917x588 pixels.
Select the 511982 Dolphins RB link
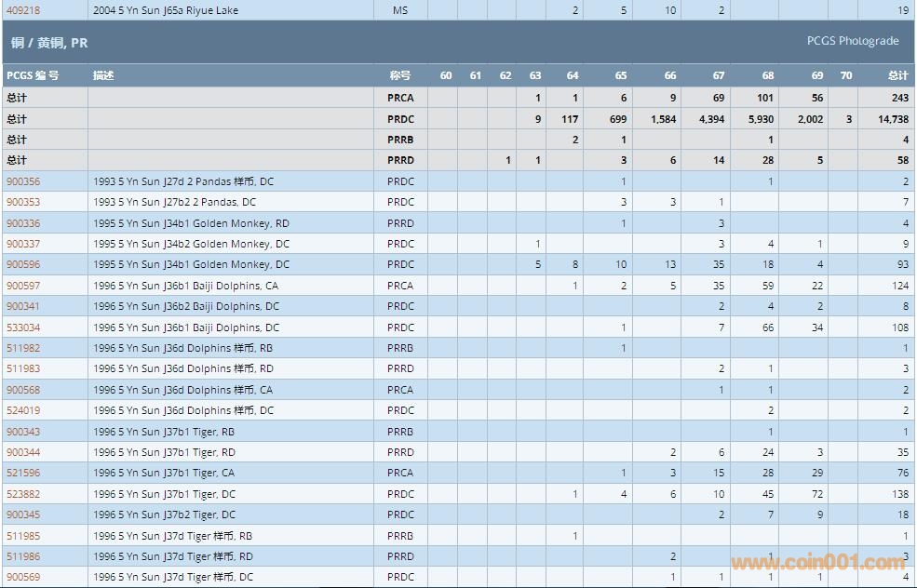(x=23, y=348)
